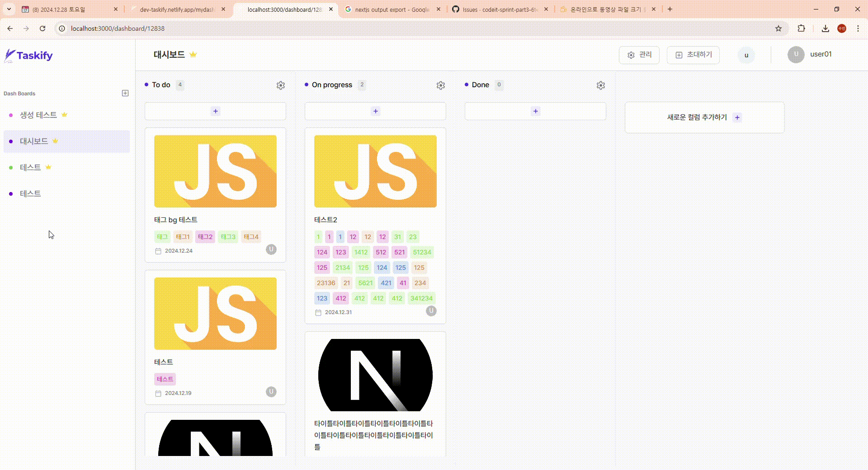This screenshot has height=470, width=868.
Task: Select 대시보드 in sidebar list
Action: (x=66, y=141)
